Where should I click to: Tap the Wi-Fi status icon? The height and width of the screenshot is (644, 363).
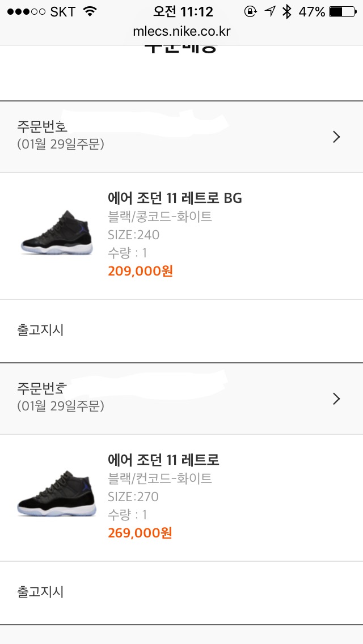tap(89, 11)
